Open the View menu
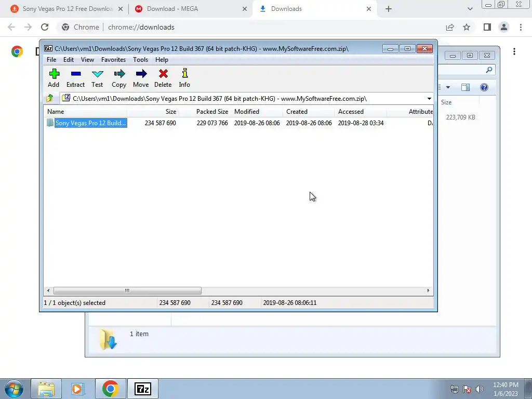Viewport: 532px width, 399px height. tap(87, 60)
